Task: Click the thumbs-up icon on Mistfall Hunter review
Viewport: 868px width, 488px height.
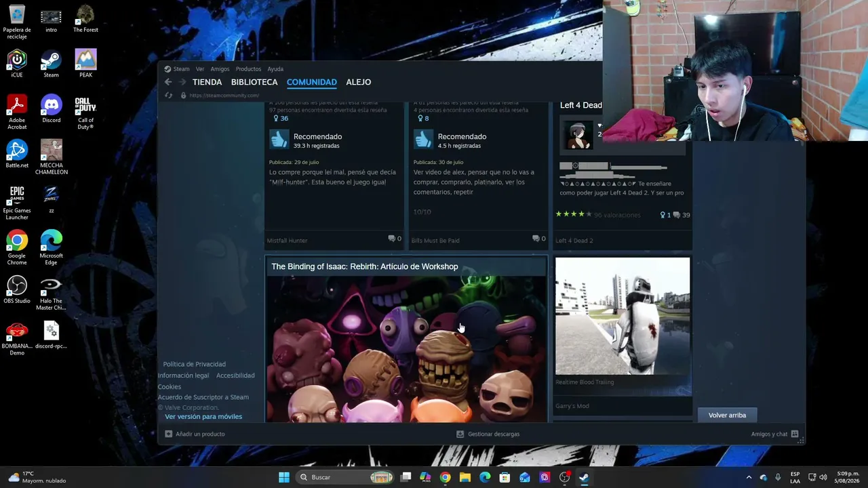Action: [x=279, y=140]
